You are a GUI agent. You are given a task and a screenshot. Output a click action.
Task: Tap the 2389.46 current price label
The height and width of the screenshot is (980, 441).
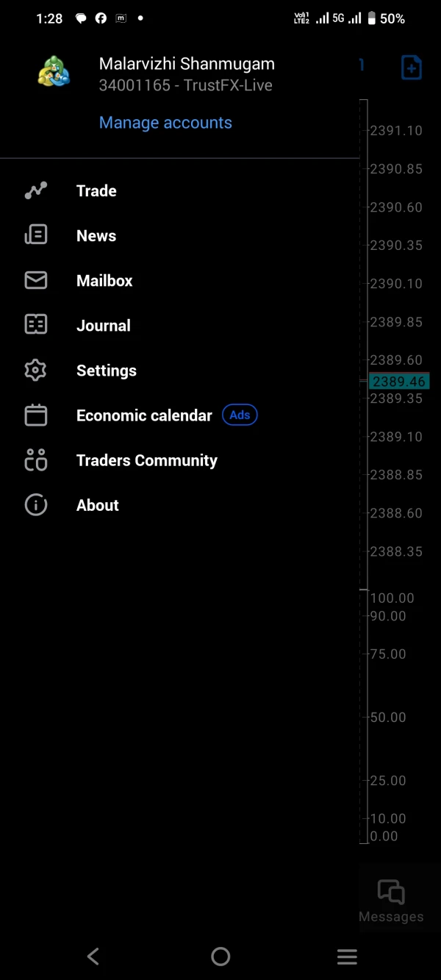pyautogui.click(x=398, y=382)
